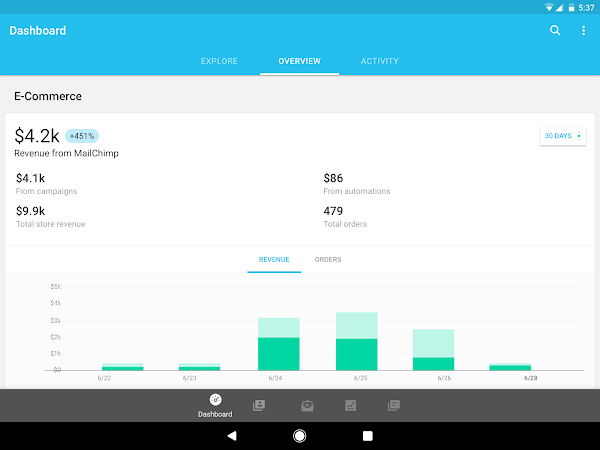Tap the 6/24 revenue bar

click(279, 344)
